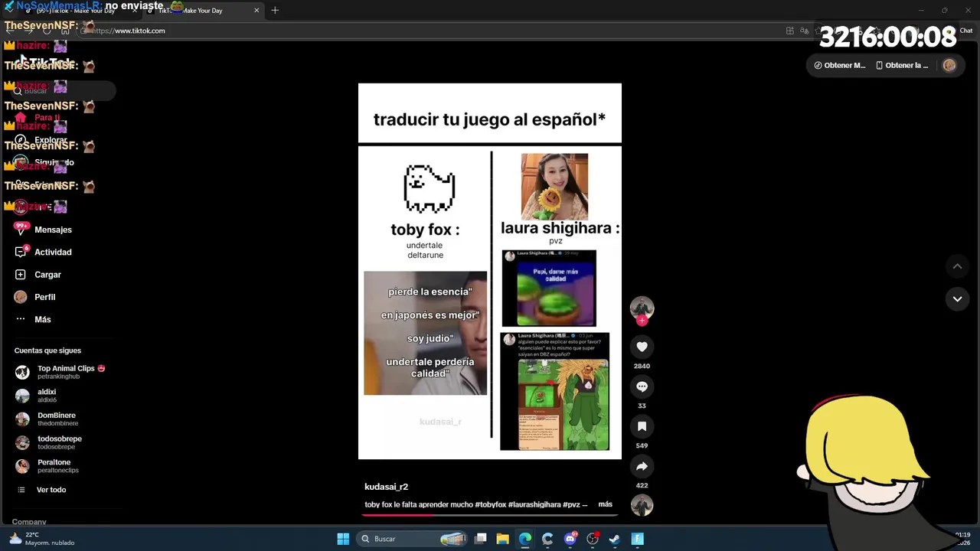Select Cargar to upload a video
The image size is (980, 551).
38,275
